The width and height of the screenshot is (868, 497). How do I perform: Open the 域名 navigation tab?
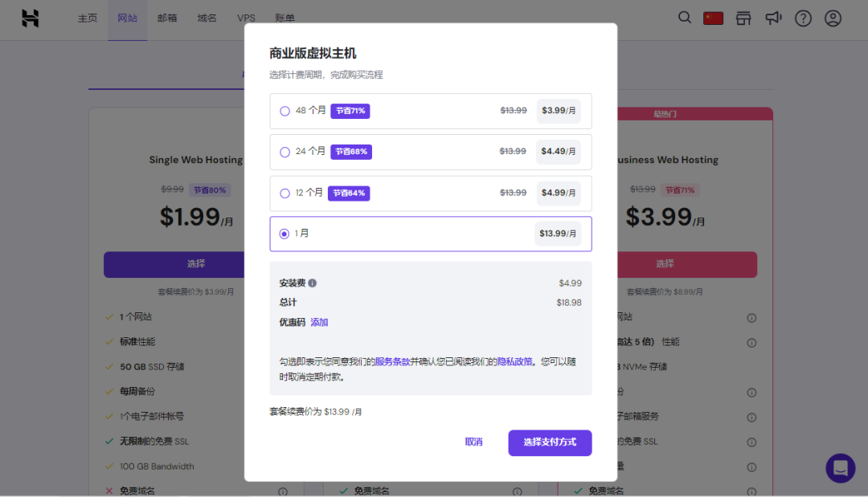point(207,18)
